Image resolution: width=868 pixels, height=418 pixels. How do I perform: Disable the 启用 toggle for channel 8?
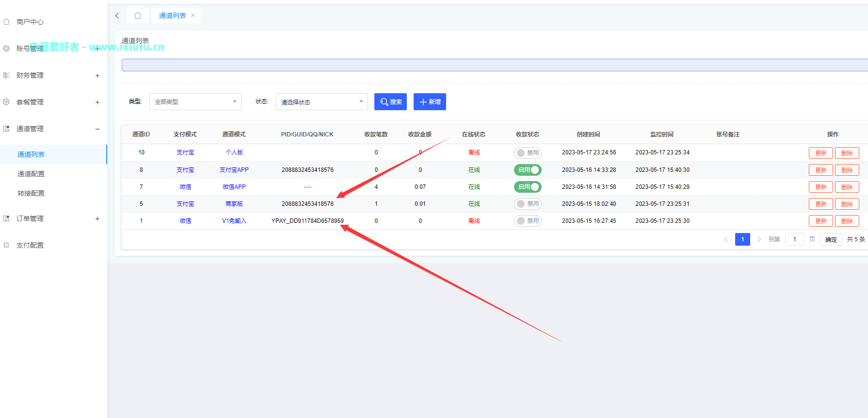(x=527, y=170)
